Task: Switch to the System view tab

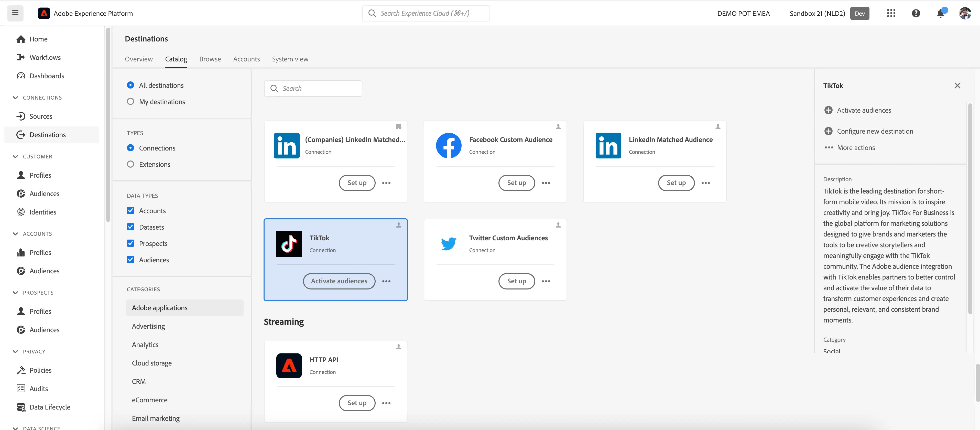Action: (x=290, y=59)
